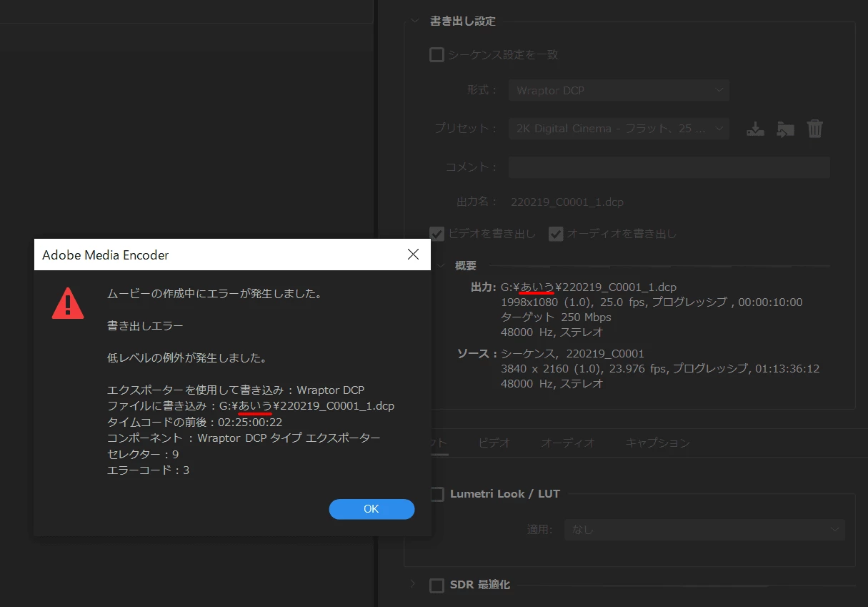This screenshot has height=607, width=868.
Task: Delete preset with the trash icon
Action: pos(815,129)
